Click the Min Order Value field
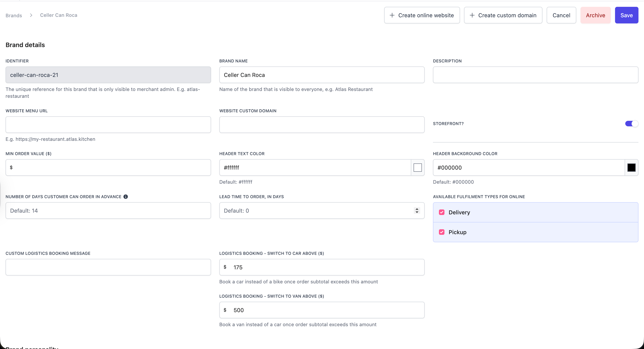The width and height of the screenshot is (644, 349). [x=108, y=168]
